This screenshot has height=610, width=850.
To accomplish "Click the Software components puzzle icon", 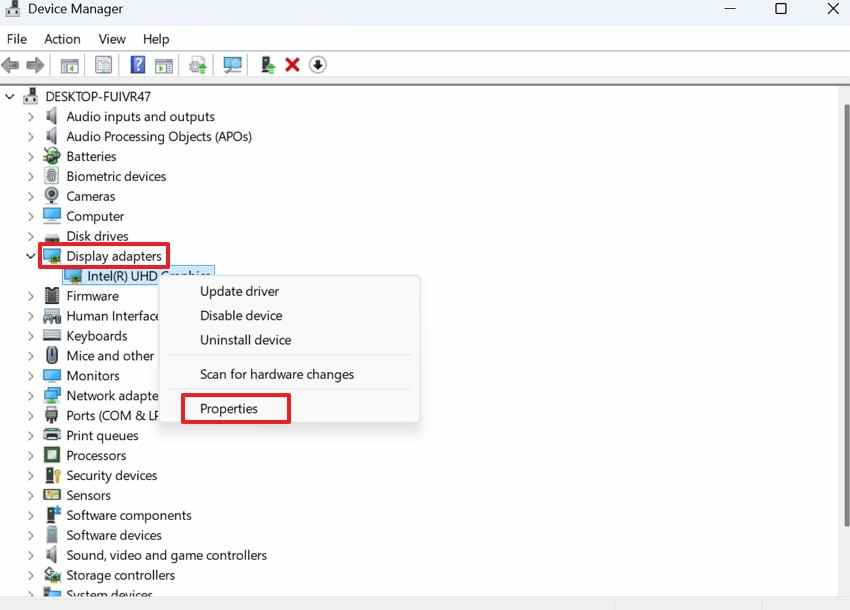I will pos(53,515).
